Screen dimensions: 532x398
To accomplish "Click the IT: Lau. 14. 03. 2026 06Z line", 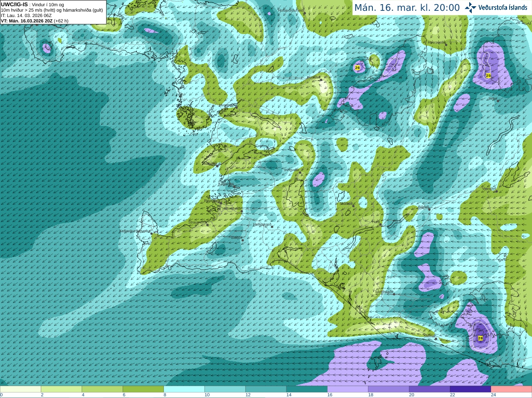I will 26,15.
